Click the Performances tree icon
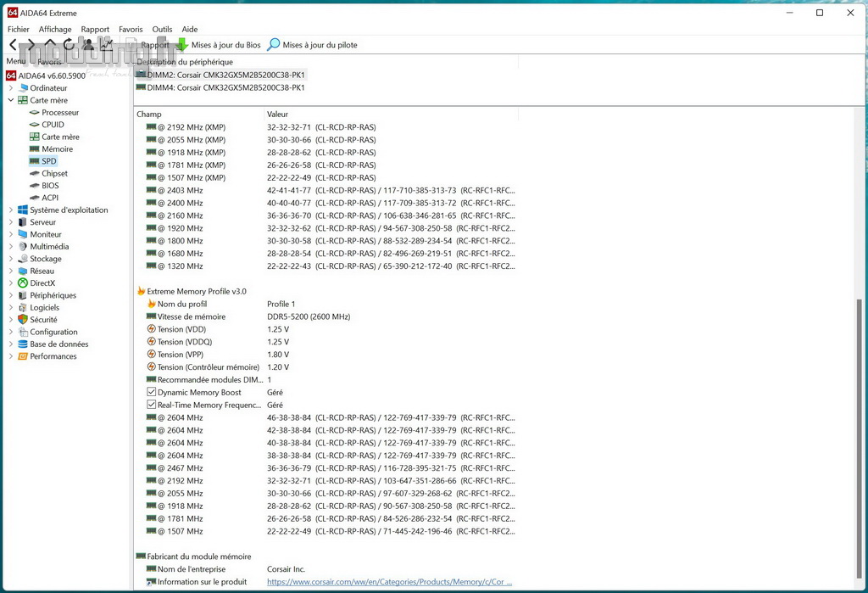The height and width of the screenshot is (593, 868). click(23, 355)
